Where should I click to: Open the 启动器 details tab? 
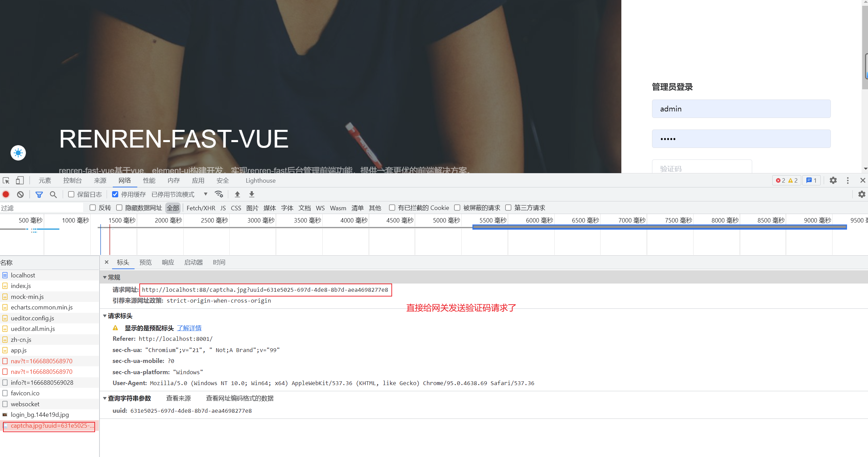(x=193, y=262)
